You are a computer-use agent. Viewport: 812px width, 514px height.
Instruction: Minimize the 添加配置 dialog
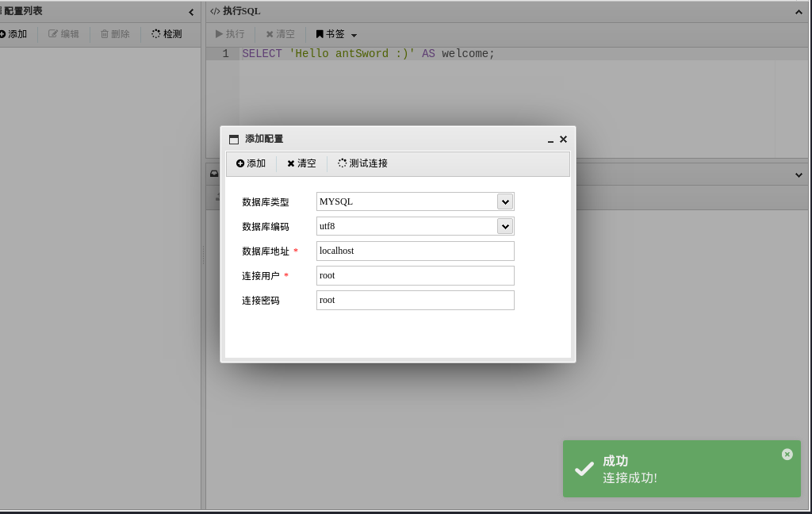(x=550, y=140)
